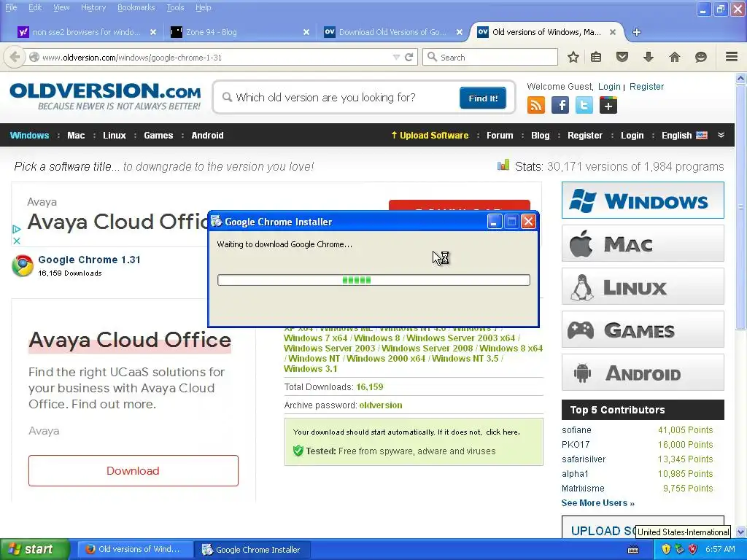The width and height of the screenshot is (747, 560).
Task: Click the Stats bar chart icon
Action: tap(503, 166)
